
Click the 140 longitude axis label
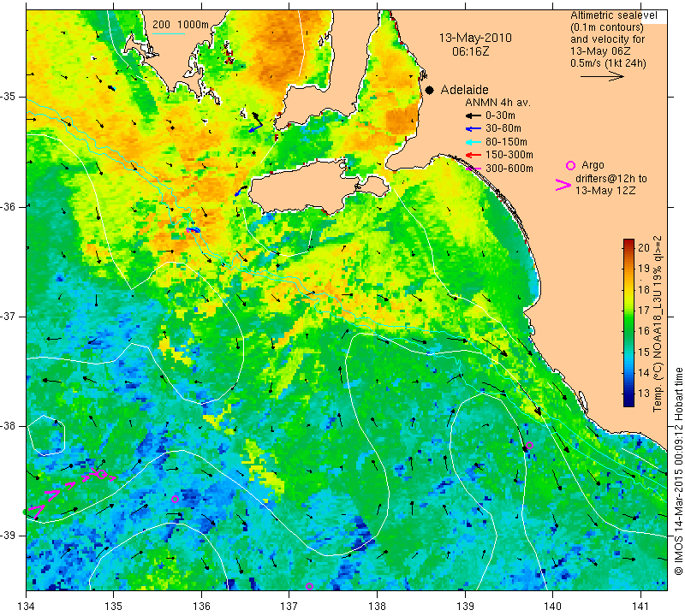point(552,606)
